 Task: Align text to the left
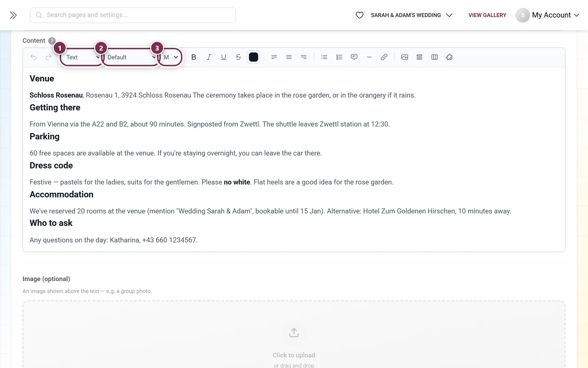[x=274, y=57]
